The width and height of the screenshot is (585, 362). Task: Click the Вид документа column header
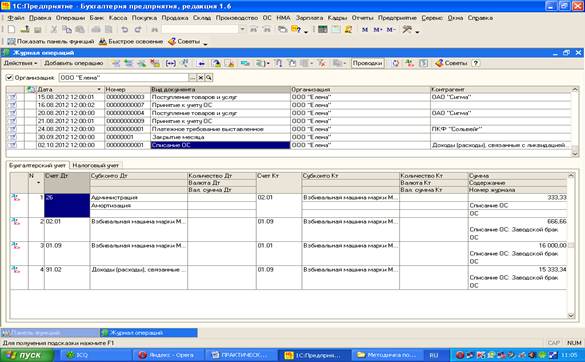(220, 90)
